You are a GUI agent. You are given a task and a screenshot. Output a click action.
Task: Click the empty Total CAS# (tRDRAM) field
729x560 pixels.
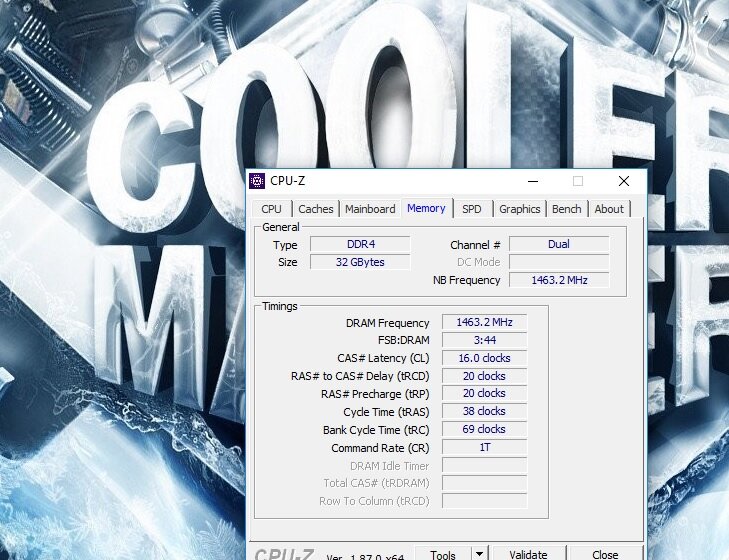pyautogui.click(x=484, y=483)
